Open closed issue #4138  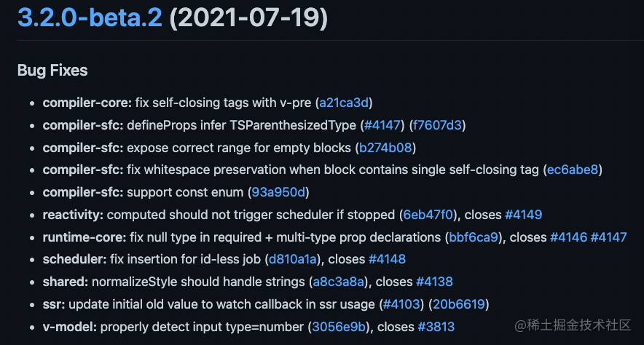pyautogui.click(x=434, y=282)
